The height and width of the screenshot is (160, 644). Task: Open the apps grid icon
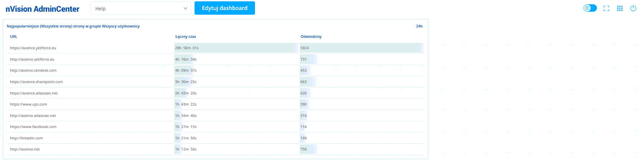[620, 9]
